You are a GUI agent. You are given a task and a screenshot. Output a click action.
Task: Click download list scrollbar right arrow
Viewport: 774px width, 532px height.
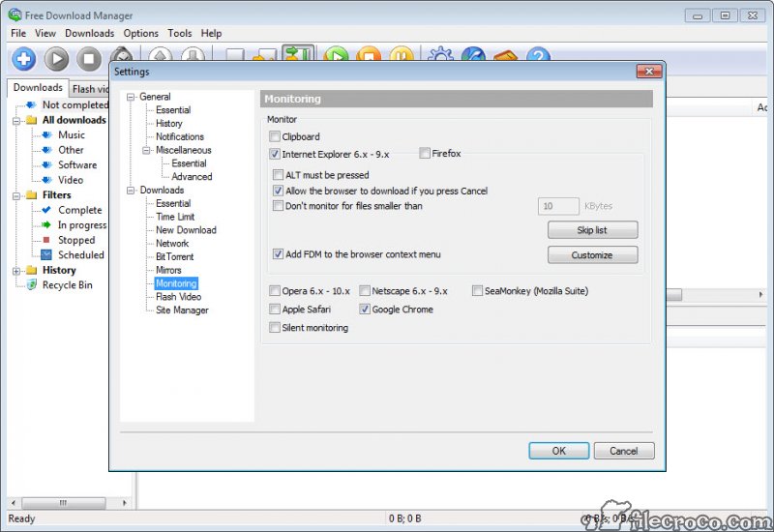760,295
